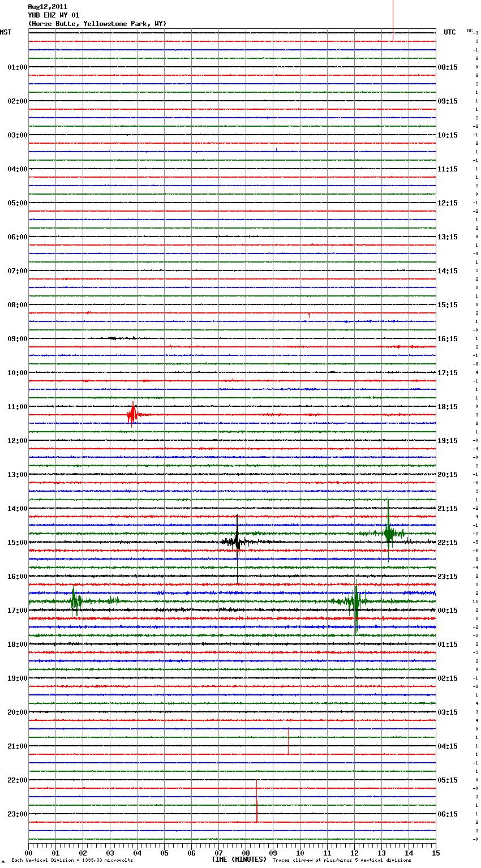Select the green burst between minutes 01 and 02

pos(75,600)
